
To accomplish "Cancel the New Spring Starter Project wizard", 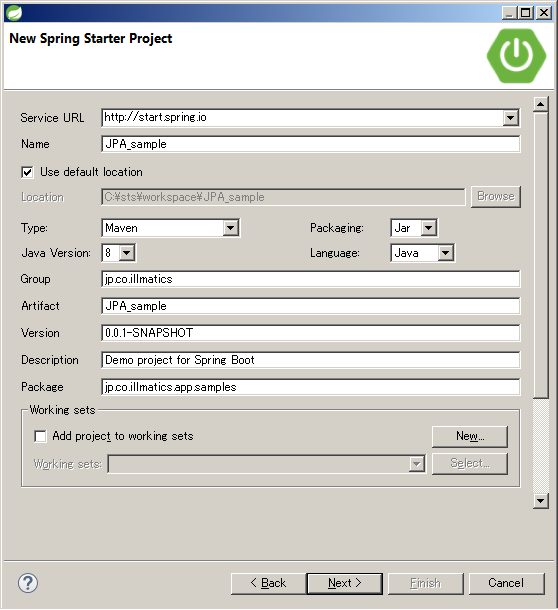I will point(506,583).
